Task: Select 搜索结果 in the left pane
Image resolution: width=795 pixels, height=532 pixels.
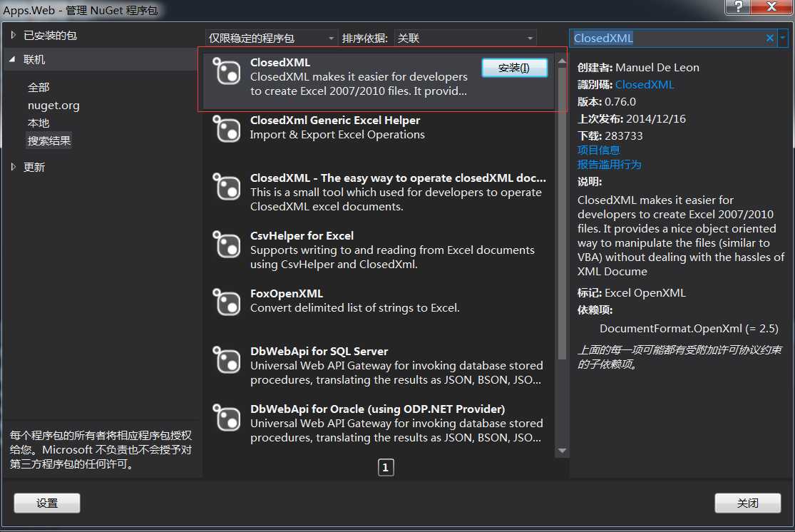Action: coord(49,140)
